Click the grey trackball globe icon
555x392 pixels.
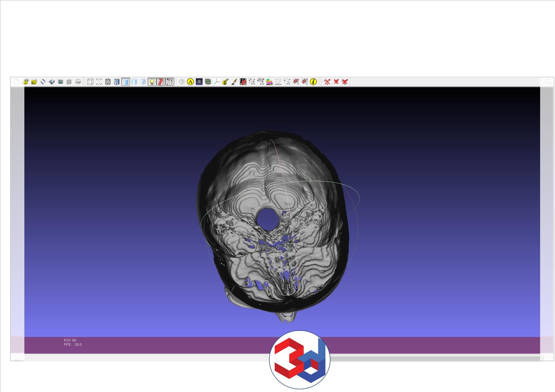pyautogui.click(x=182, y=82)
